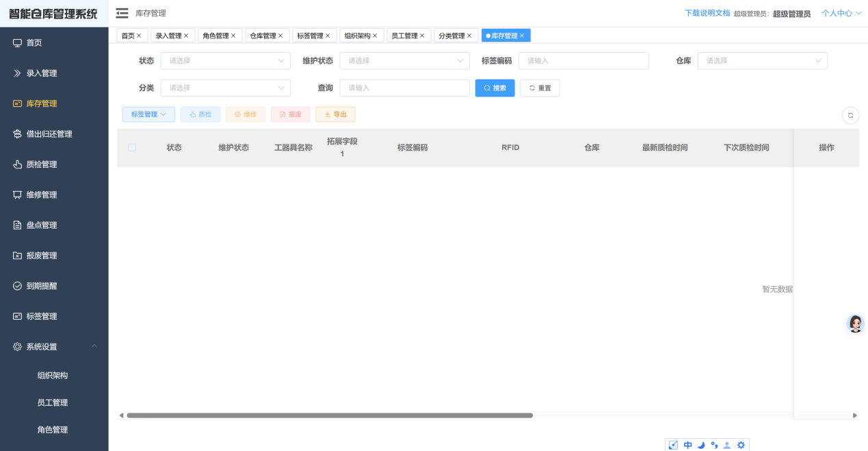Screen dimensions: 868x451
Task: Toggle the select-all checkbox in table header
Action: pyautogui.click(x=131, y=146)
